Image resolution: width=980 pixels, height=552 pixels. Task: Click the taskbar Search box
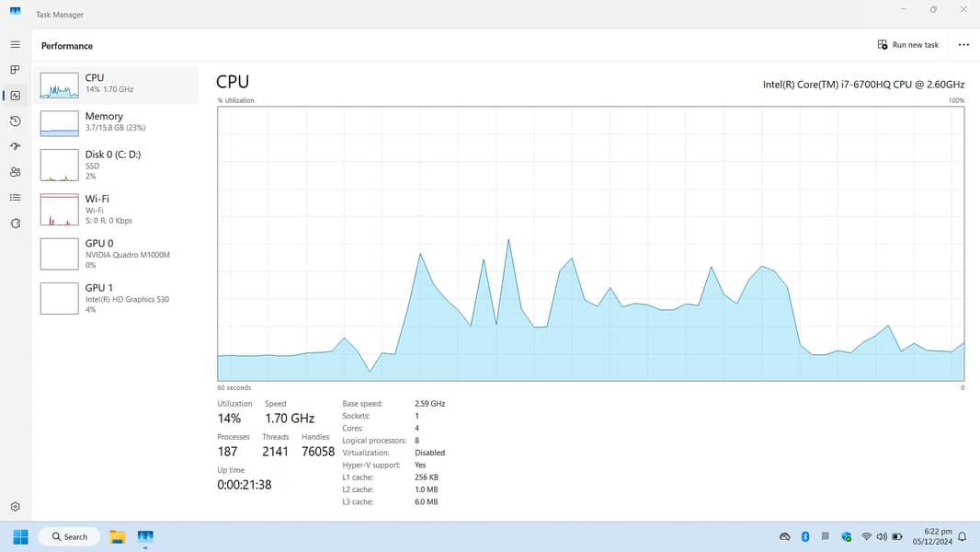70,536
